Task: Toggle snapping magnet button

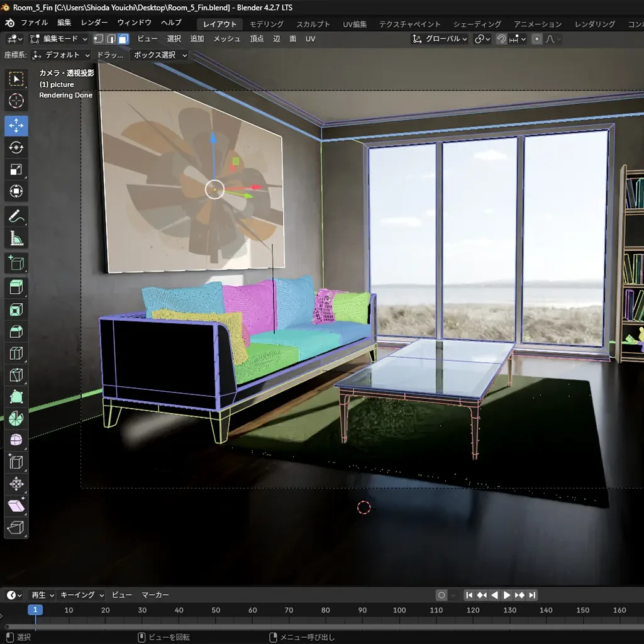Action: click(x=501, y=39)
